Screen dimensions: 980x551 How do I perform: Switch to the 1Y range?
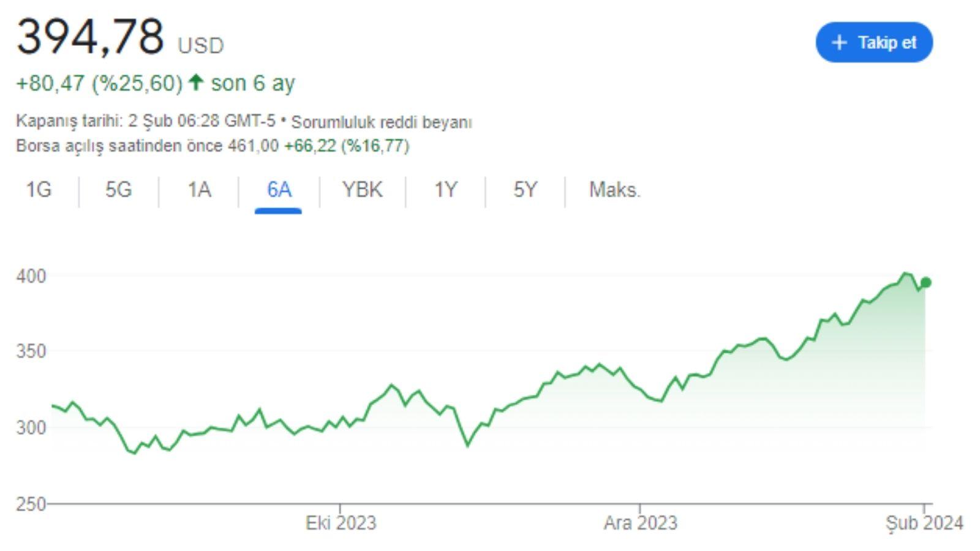[x=445, y=190]
